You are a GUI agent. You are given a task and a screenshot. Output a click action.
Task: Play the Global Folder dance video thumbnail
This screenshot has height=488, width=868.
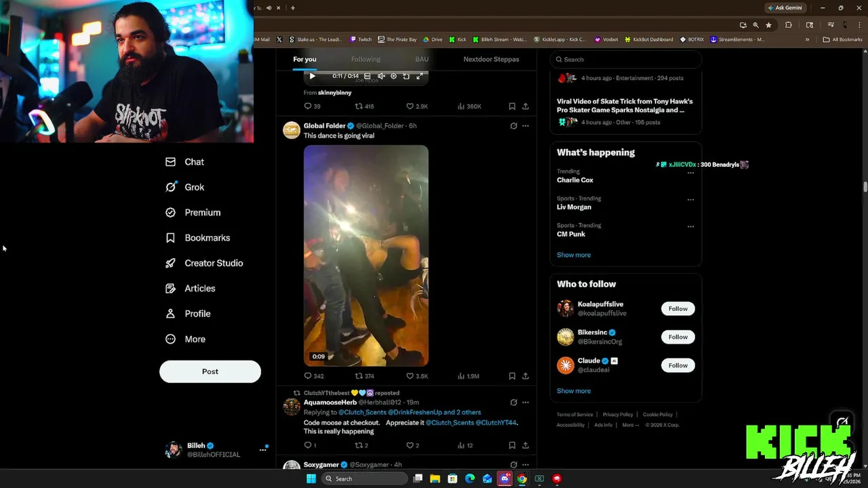coord(366,256)
